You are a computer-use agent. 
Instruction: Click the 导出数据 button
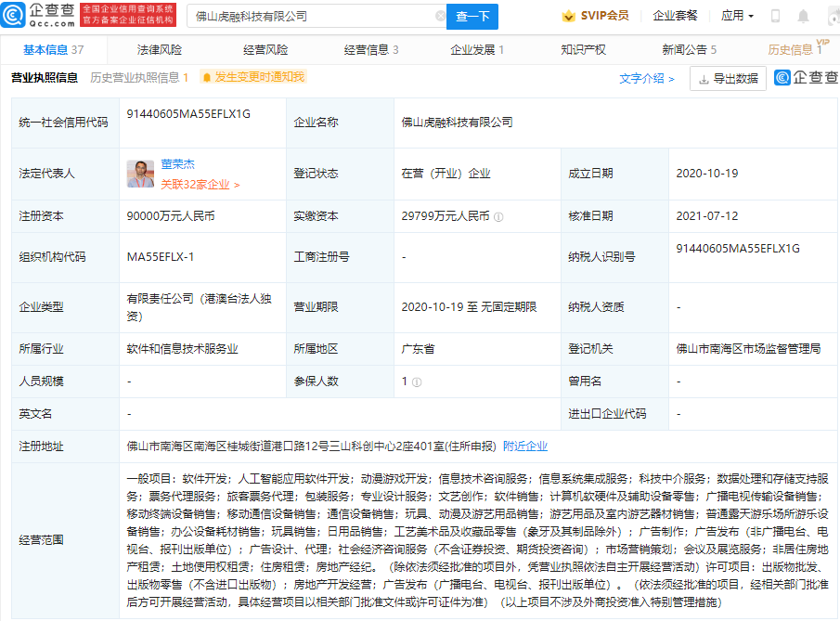click(x=728, y=79)
